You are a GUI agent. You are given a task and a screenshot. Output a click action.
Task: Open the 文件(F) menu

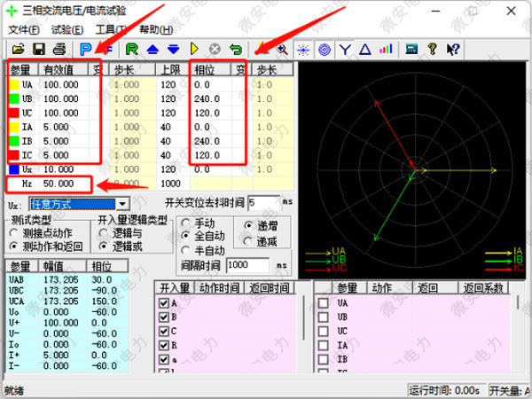(x=25, y=29)
